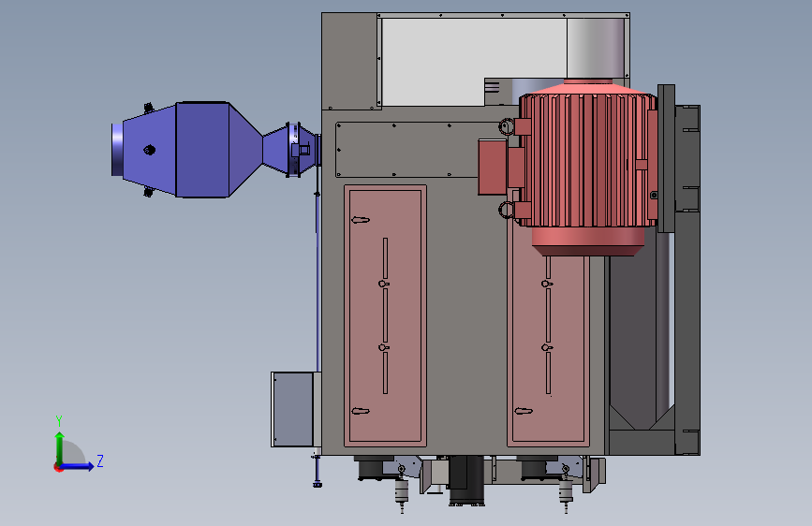The width and height of the screenshot is (812, 526).
Task: Select the blue burner inlet opening ring
Action: (117, 150)
